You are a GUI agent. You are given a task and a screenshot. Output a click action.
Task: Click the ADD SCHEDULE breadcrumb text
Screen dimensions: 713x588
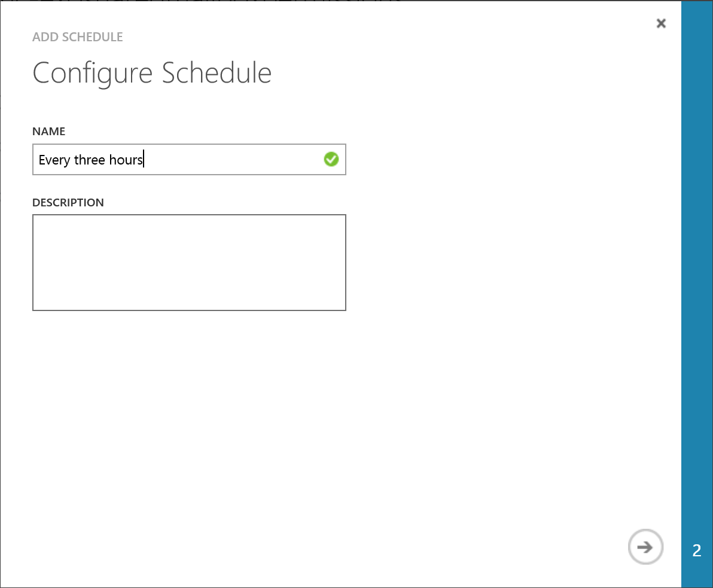78,37
